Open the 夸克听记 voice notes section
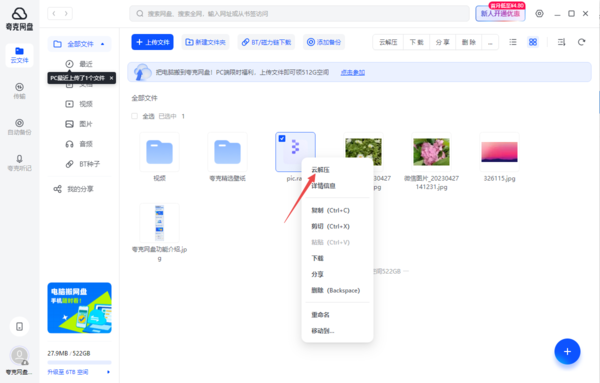Viewport: 600px width, 383px height. (x=20, y=163)
